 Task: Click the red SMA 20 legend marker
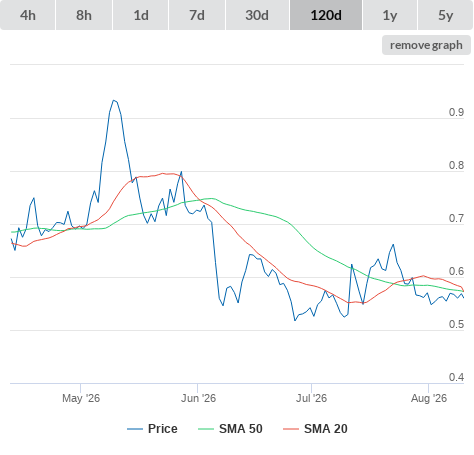291,429
